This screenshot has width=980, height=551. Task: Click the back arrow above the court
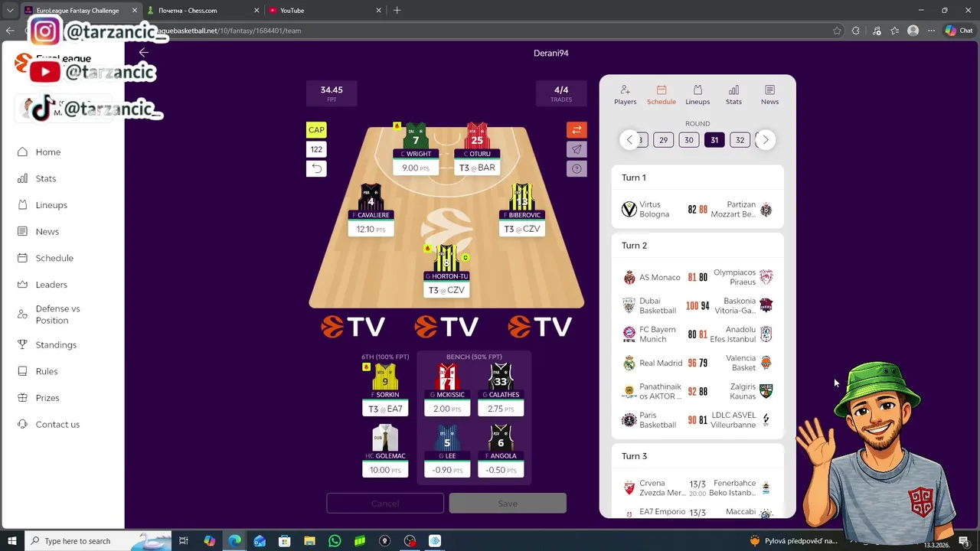click(x=144, y=53)
